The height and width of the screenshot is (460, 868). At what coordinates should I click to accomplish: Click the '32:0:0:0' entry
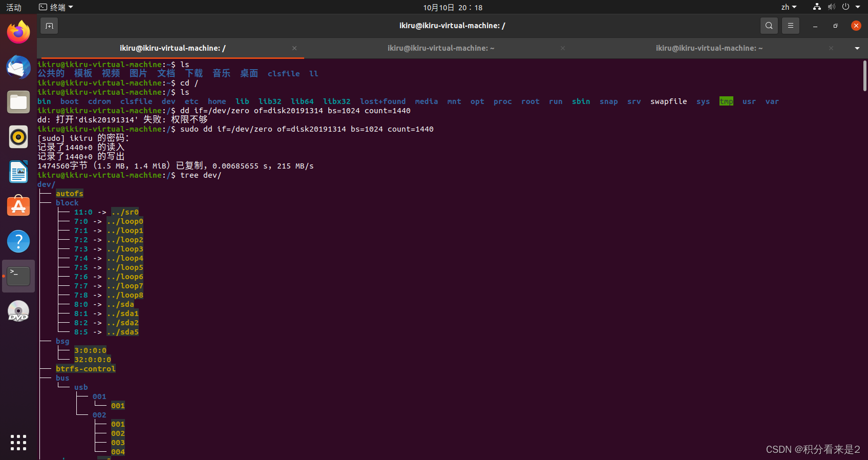click(93, 360)
